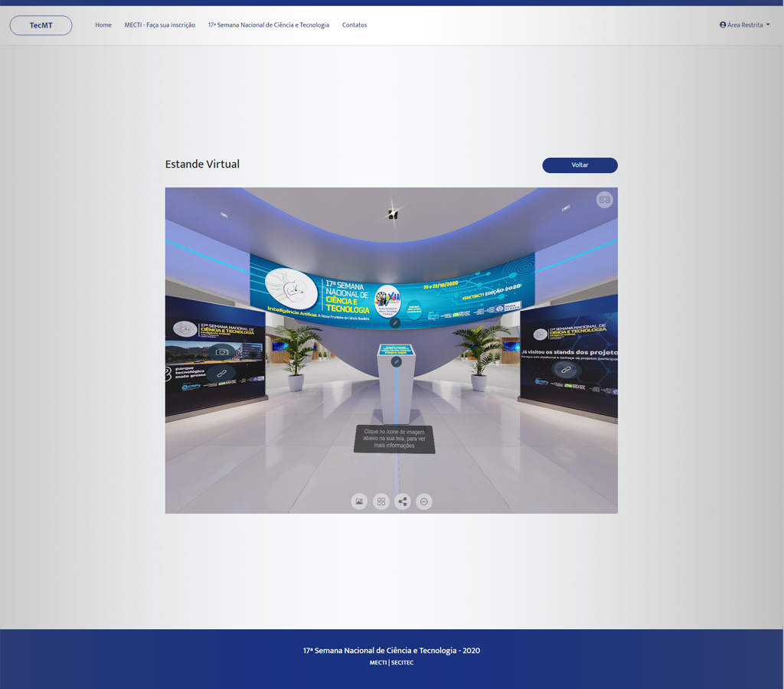Open 17ª Semana Nacional de Ciência e Tecnologia menu
784x689 pixels.
(269, 25)
